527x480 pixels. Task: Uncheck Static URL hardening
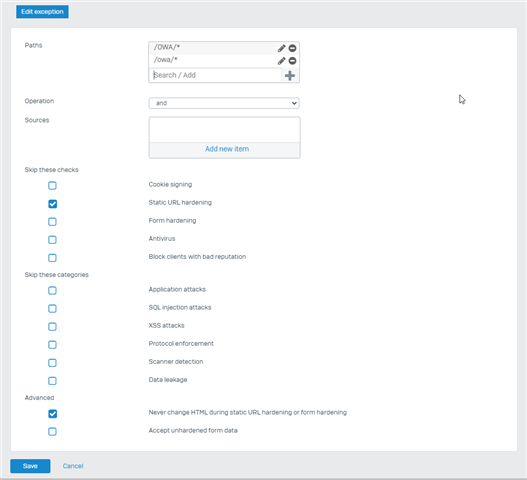pos(52,204)
